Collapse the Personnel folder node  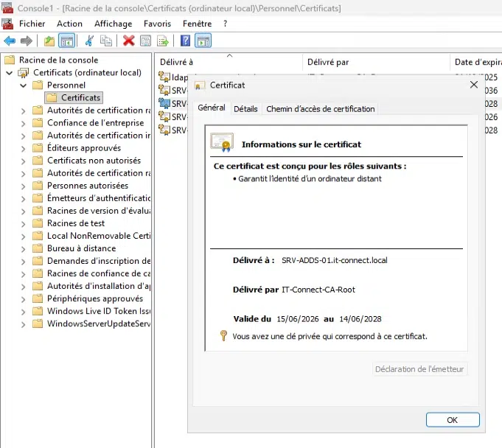[x=23, y=85]
